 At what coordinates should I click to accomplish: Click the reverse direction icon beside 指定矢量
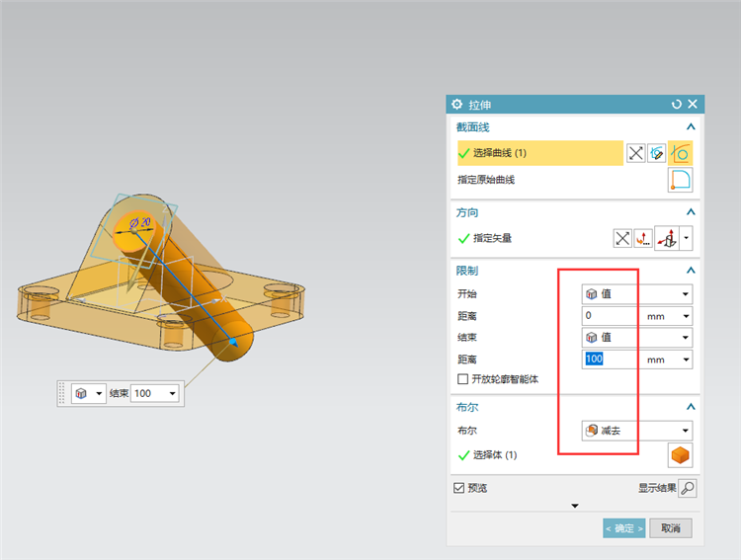(x=622, y=238)
